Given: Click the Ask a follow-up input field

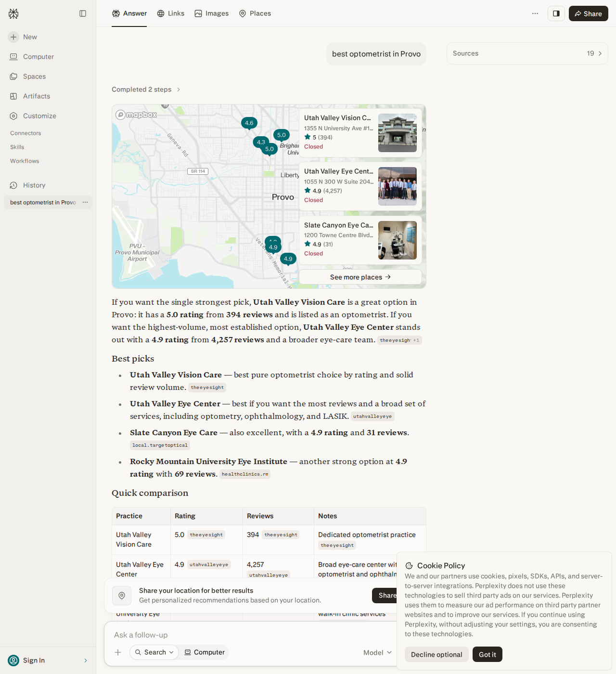Looking at the screenshot, I should pyautogui.click(x=250, y=635).
